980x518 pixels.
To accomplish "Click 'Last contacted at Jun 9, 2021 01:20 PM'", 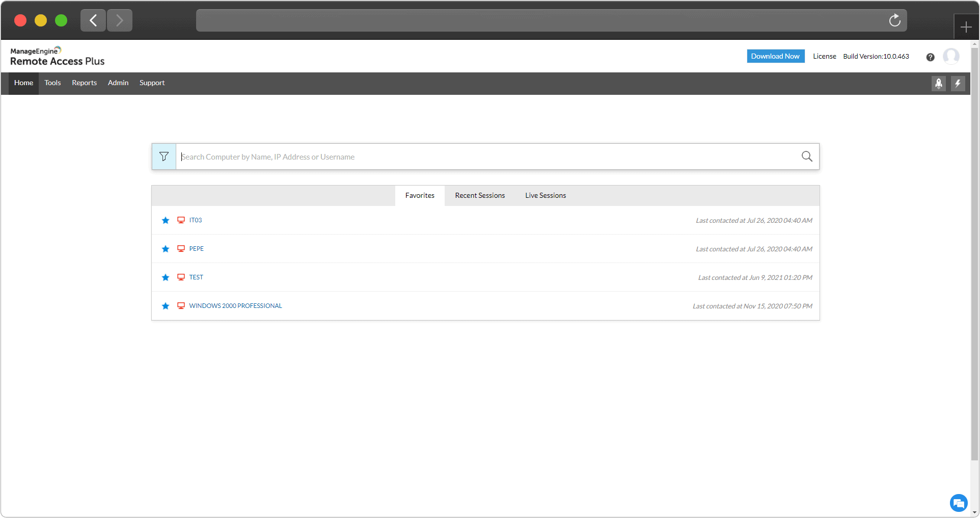I will pos(755,277).
